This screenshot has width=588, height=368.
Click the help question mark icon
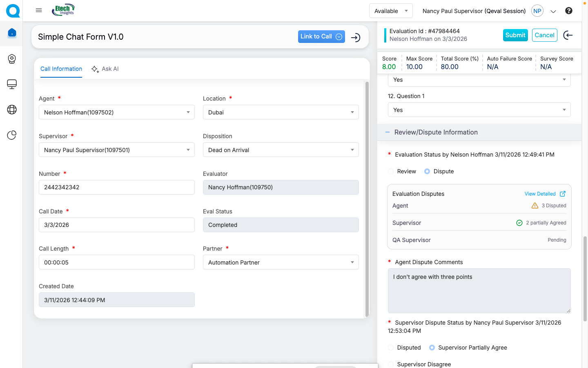[568, 11]
